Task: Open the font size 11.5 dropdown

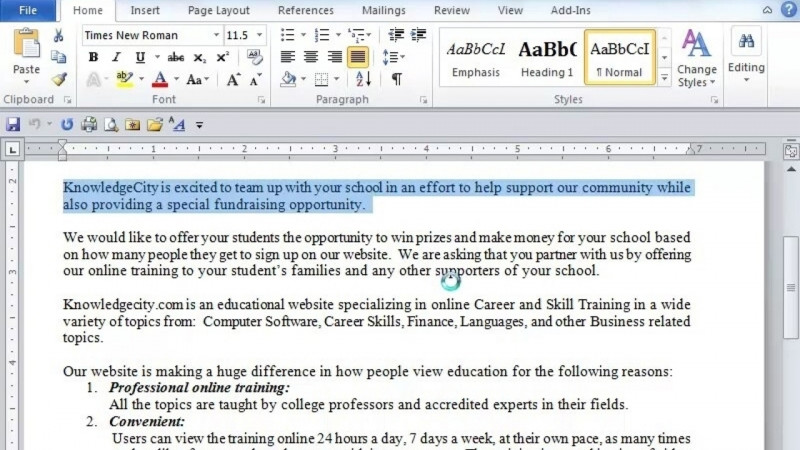Action: click(x=259, y=35)
